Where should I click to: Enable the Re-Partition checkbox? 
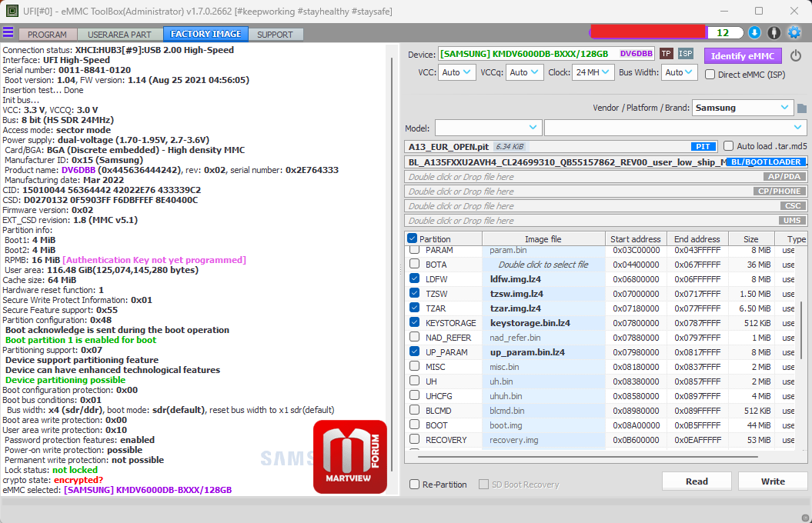point(414,485)
